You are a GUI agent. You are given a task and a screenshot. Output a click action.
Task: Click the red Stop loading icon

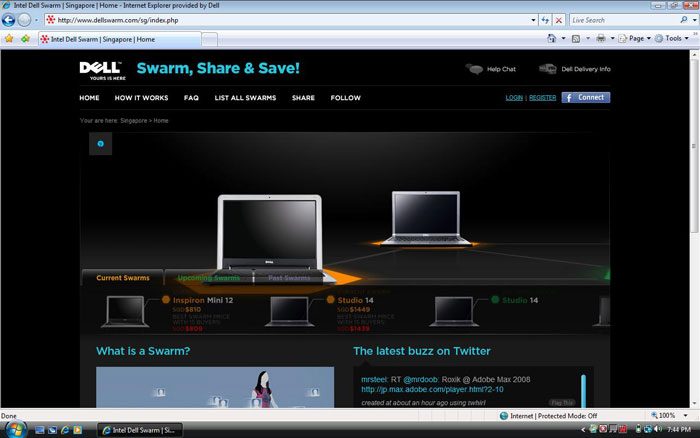pos(558,20)
